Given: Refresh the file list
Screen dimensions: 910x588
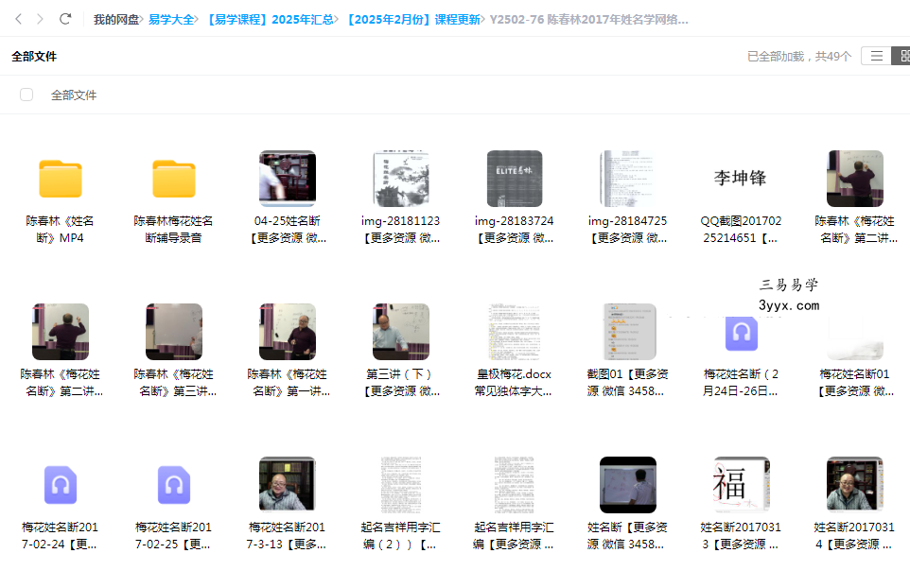Looking at the screenshot, I should (65, 19).
